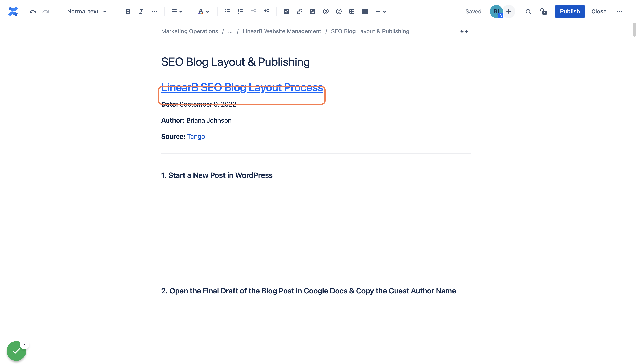The image size is (636, 364).
Task: Insert a numbered list
Action: click(240, 11)
